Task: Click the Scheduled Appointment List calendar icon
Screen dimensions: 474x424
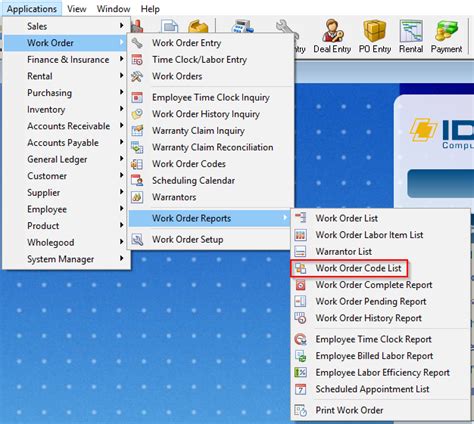Action: tap(301, 389)
